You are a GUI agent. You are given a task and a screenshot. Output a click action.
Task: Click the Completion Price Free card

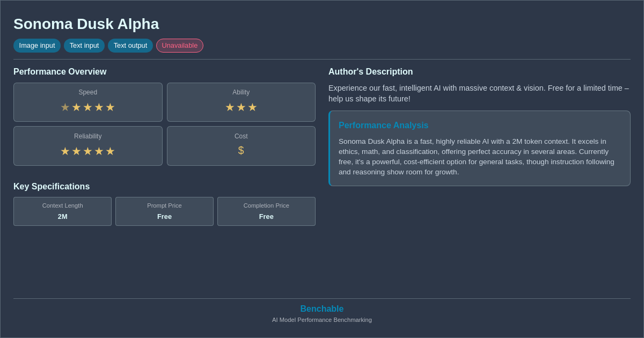click(x=266, y=211)
